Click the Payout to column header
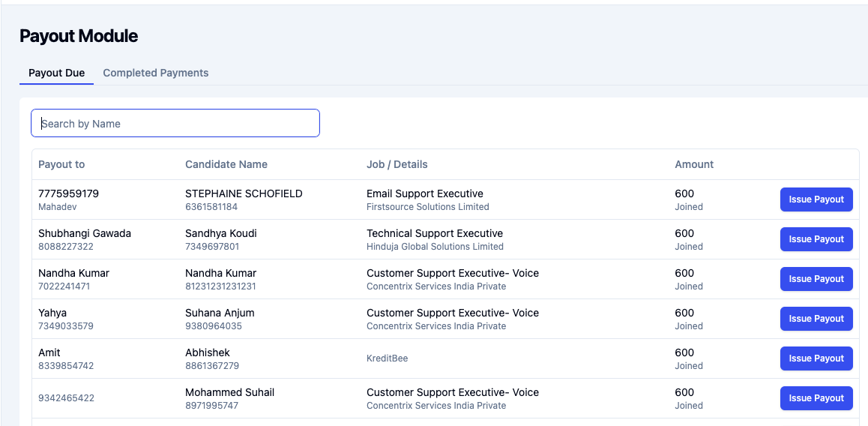The width and height of the screenshot is (868, 426). coord(61,164)
